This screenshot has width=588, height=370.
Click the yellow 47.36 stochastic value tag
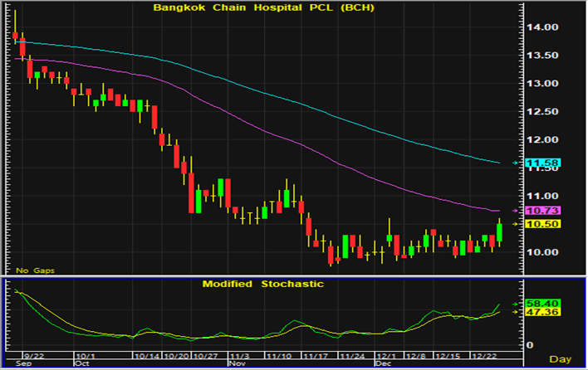pyautogui.click(x=541, y=313)
